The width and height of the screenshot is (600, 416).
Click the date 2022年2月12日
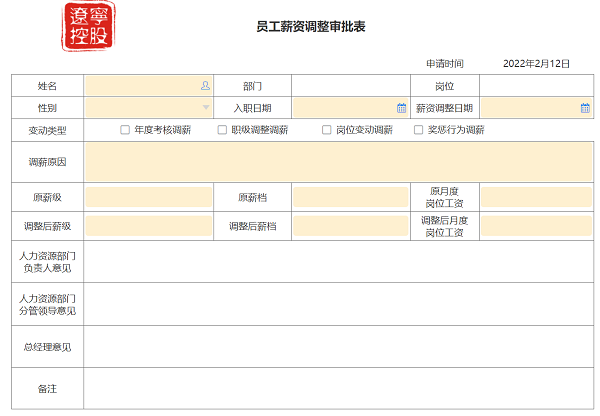click(536, 64)
